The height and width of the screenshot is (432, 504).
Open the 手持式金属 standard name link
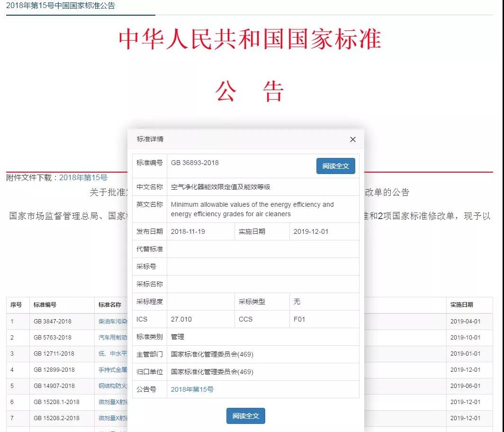pos(113,369)
